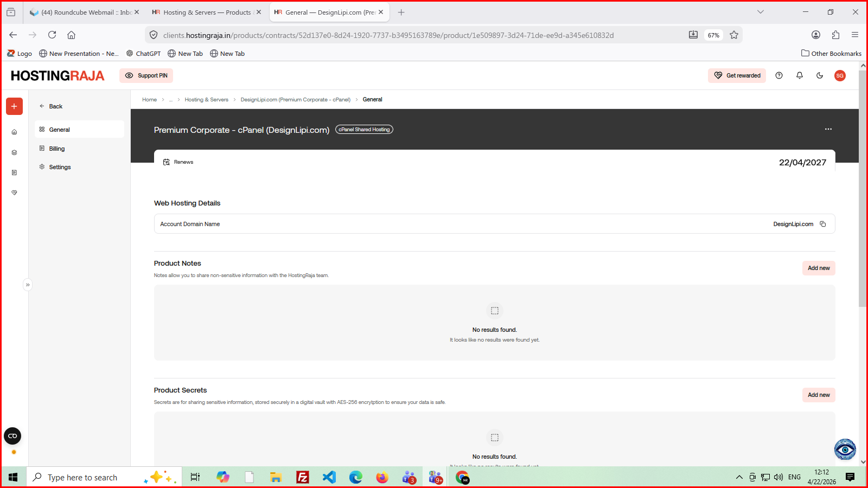Open the three-dot product options menu

[x=828, y=129]
